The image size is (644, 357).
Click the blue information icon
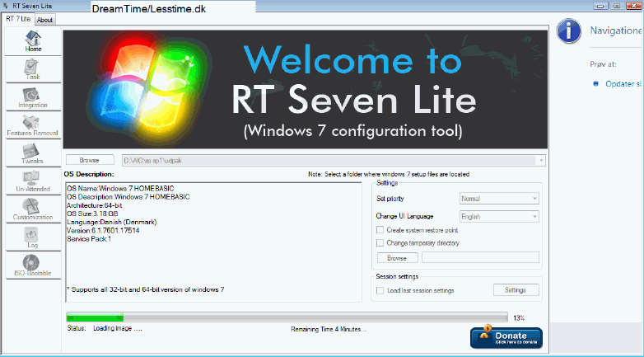[x=569, y=31]
